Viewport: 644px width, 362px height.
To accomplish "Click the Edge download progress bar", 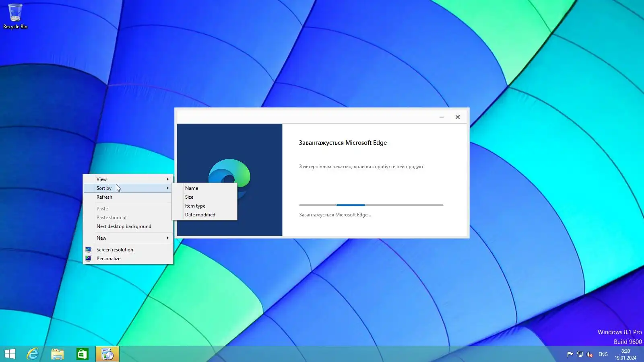I will pyautogui.click(x=371, y=205).
